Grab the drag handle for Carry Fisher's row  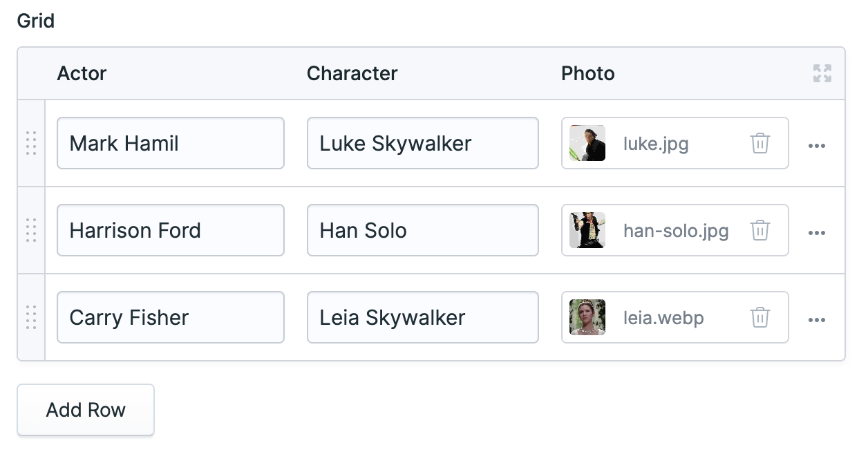pos(31,317)
